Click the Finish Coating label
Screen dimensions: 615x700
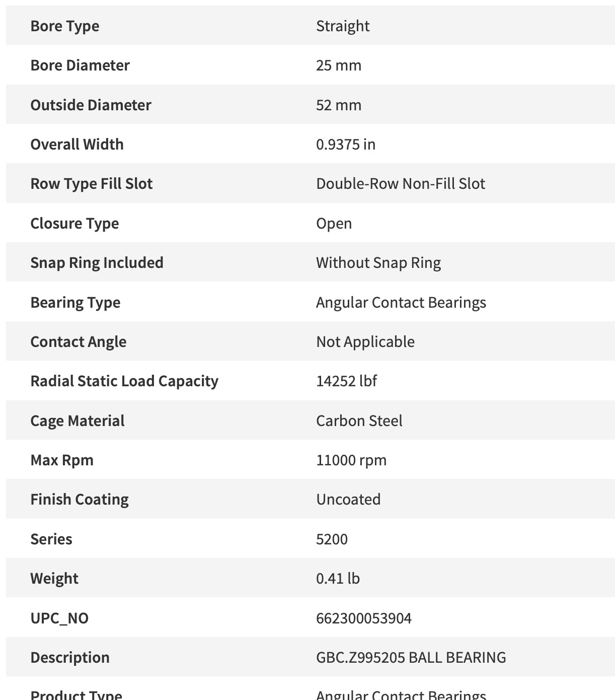[x=79, y=500]
